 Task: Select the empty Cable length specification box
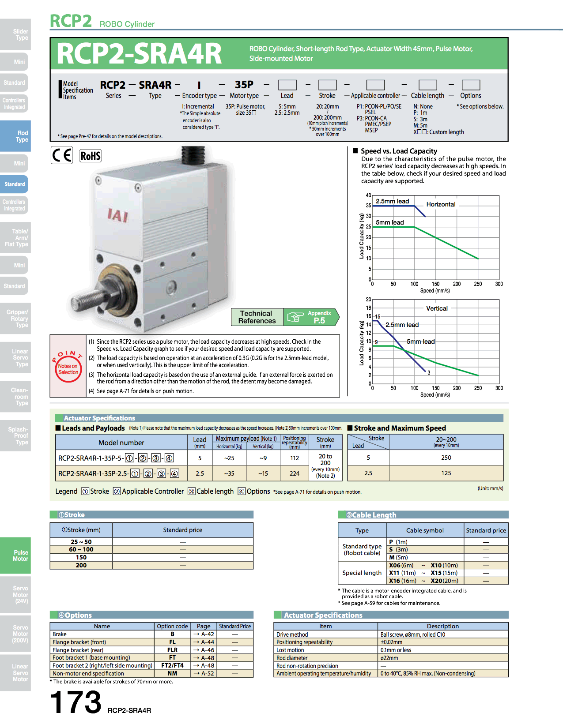pos(427,85)
